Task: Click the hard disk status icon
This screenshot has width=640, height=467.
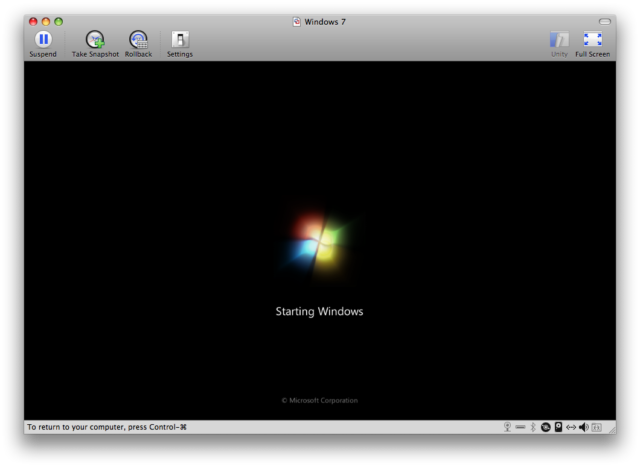Action: click(x=558, y=427)
